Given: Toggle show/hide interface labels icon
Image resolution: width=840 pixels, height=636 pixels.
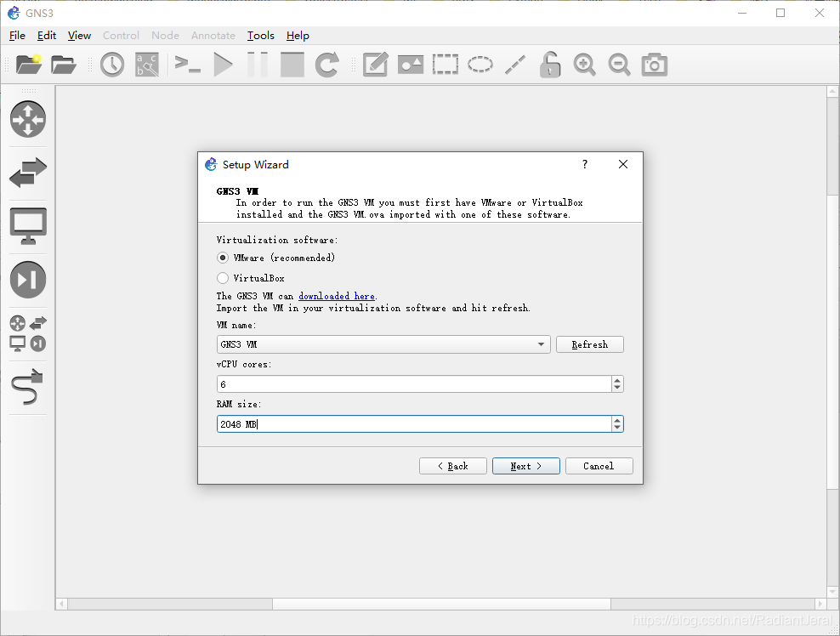Looking at the screenshot, I should [147, 65].
